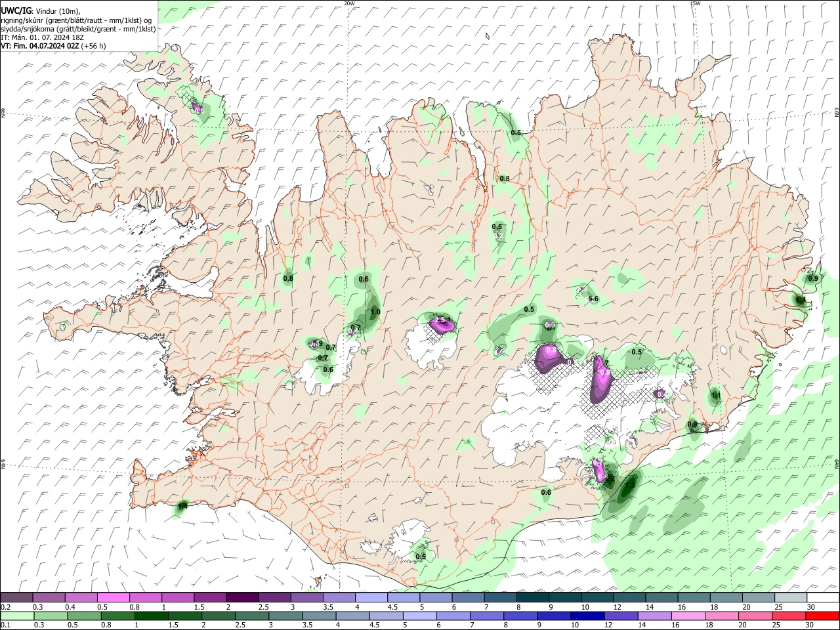This screenshot has height=630, width=840.
Task: Choose the white swatch labelled 30 on the snow scale
Action: click(822, 597)
